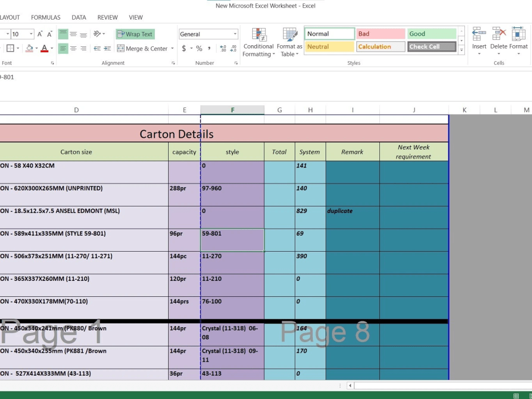Expand the Orientation dropdown arrow
The image size is (532, 399).
pyautogui.click(x=104, y=34)
